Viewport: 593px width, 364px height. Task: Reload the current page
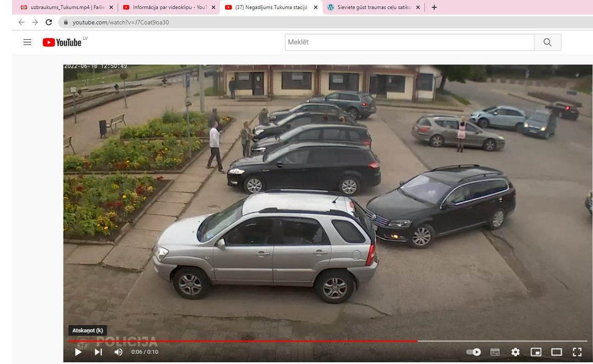coord(49,22)
